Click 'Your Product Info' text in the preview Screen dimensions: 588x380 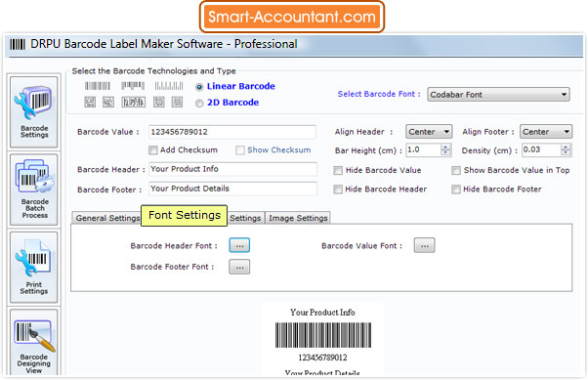coord(322,312)
